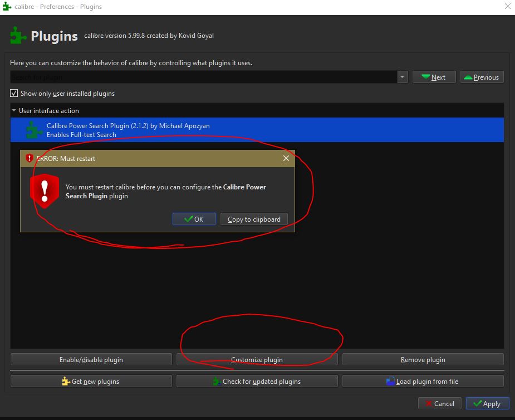The image size is (515, 420).
Task: Click the 'You must restart calibre' message text
Action: pos(166,191)
